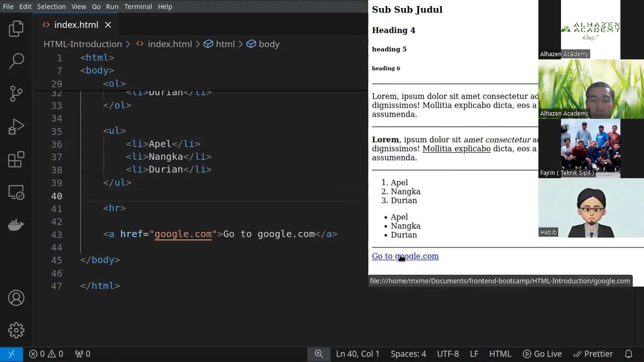Click the remote window indicator in the status bar
The width and height of the screenshot is (644, 362).
(12, 354)
